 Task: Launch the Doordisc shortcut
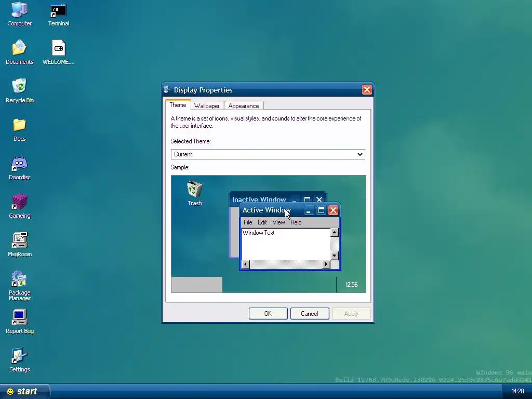[x=19, y=168]
